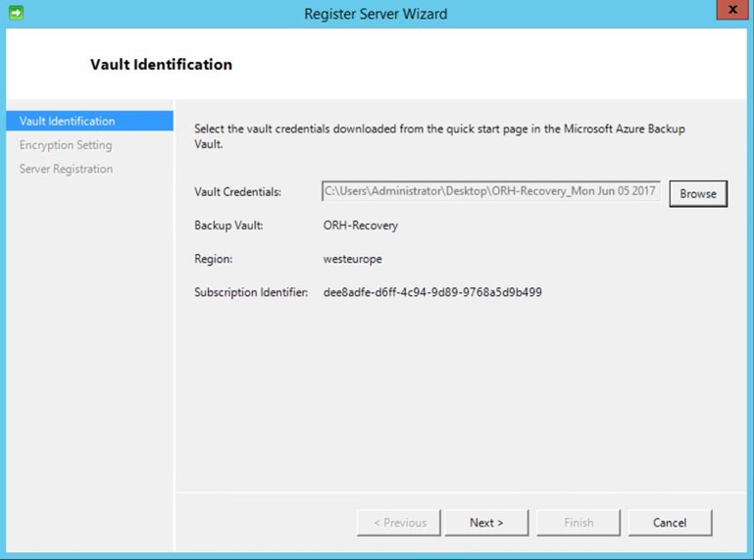Click the westeurope region value

click(352, 259)
